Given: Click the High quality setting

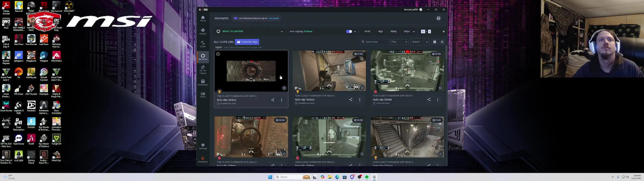Looking at the screenshot, I should 380,31.
